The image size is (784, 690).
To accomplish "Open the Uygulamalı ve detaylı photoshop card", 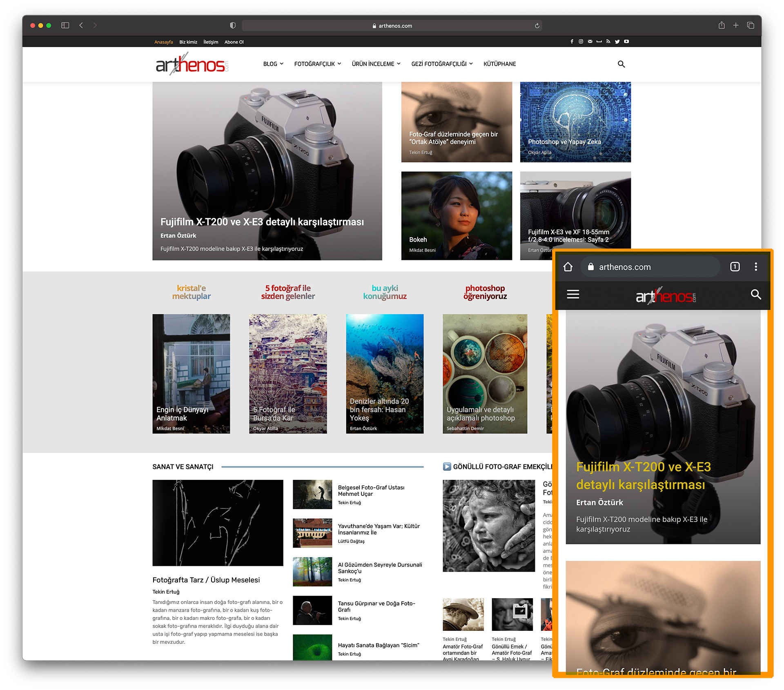I will coord(485,374).
